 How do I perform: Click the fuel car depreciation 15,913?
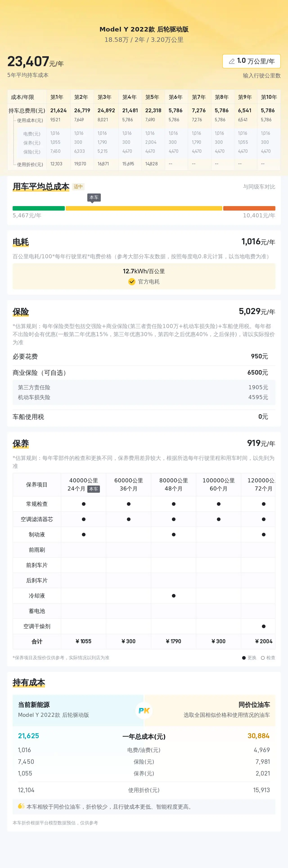click(x=261, y=790)
